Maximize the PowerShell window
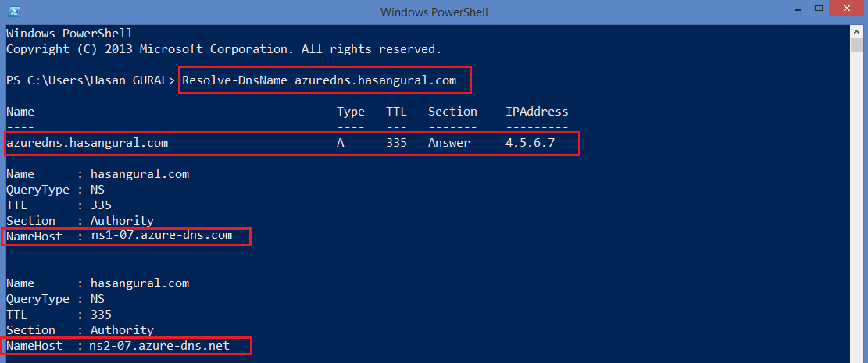This screenshot has height=363, width=868. [818, 9]
